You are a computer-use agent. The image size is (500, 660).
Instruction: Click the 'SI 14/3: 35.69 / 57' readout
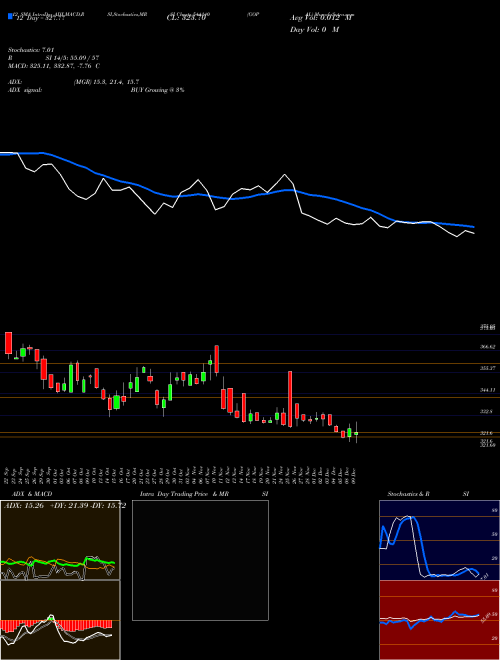click(73, 58)
